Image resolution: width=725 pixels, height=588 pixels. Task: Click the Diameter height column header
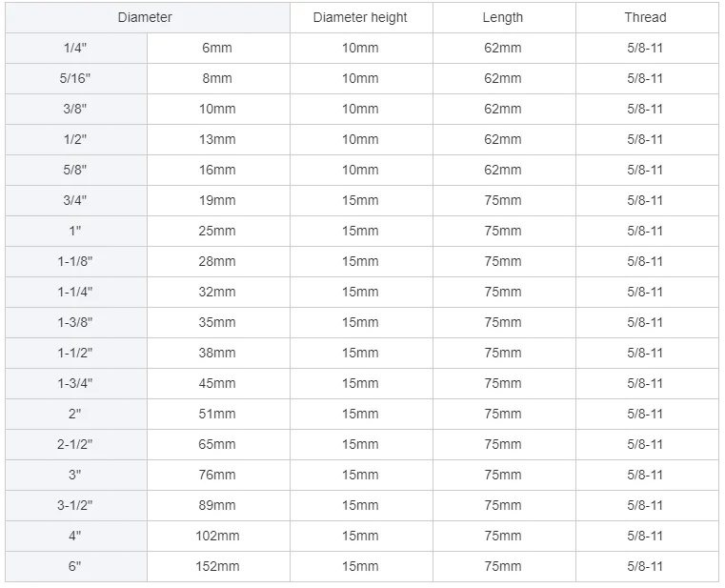pos(360,17)
